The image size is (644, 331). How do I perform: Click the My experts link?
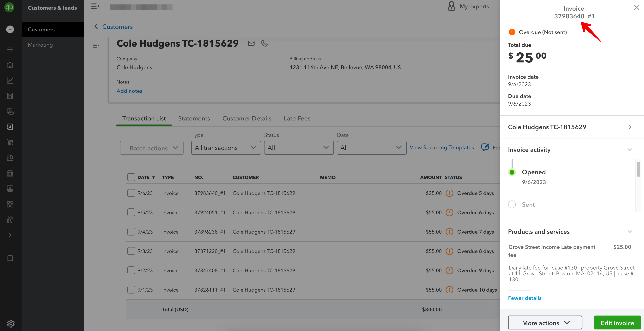[x=474, y=7]
